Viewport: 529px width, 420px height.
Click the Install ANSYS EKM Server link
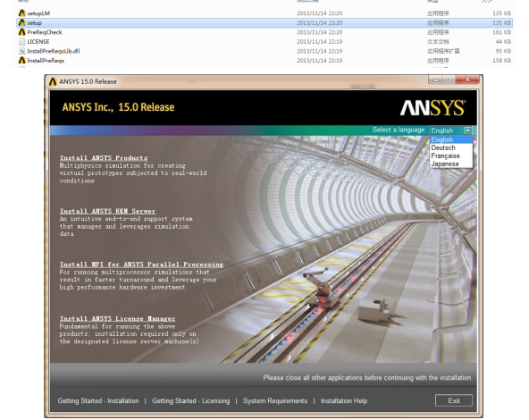[x=107, y=211]
